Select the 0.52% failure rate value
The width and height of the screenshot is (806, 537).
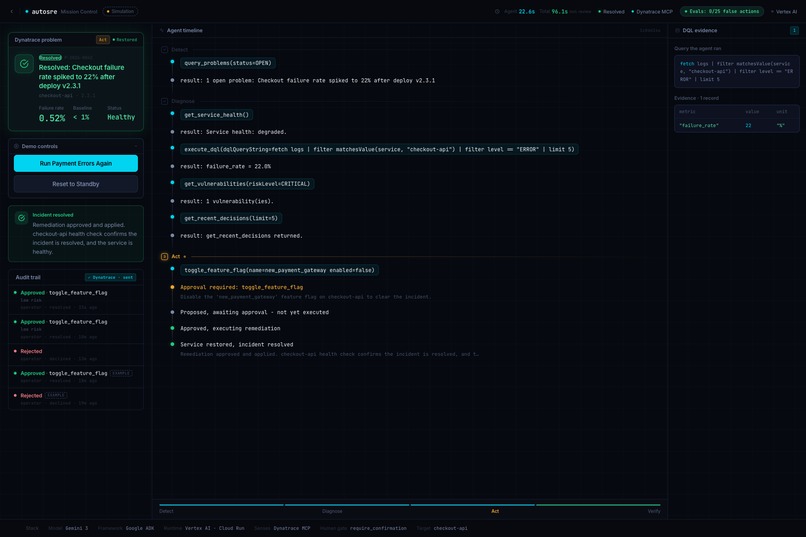pos(52,118)
